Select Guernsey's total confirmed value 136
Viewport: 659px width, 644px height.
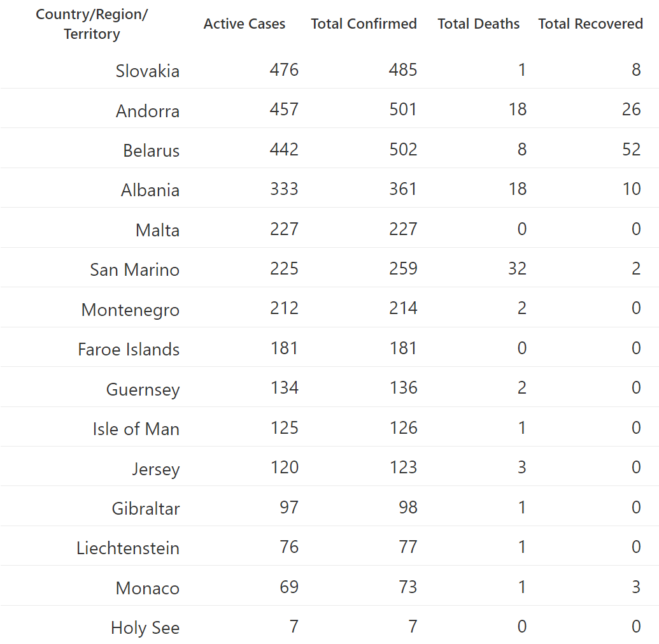(404, 387)
